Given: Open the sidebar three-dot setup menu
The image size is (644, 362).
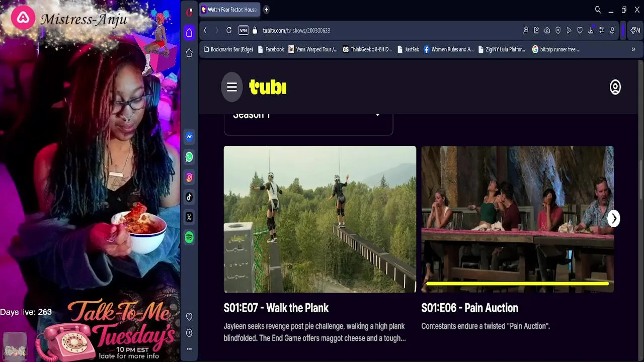Looking at the screenshot, I should click(x=189, y=349).
